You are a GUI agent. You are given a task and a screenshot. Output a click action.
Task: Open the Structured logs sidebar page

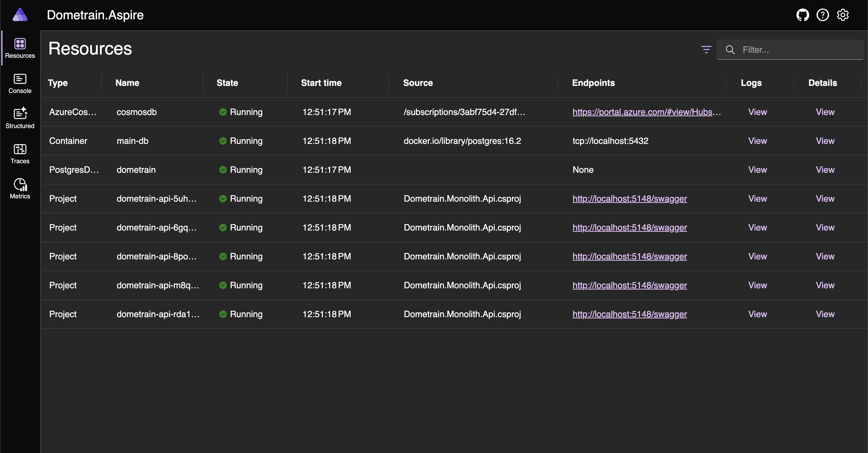pyautogui.click(x=20, y=118)
